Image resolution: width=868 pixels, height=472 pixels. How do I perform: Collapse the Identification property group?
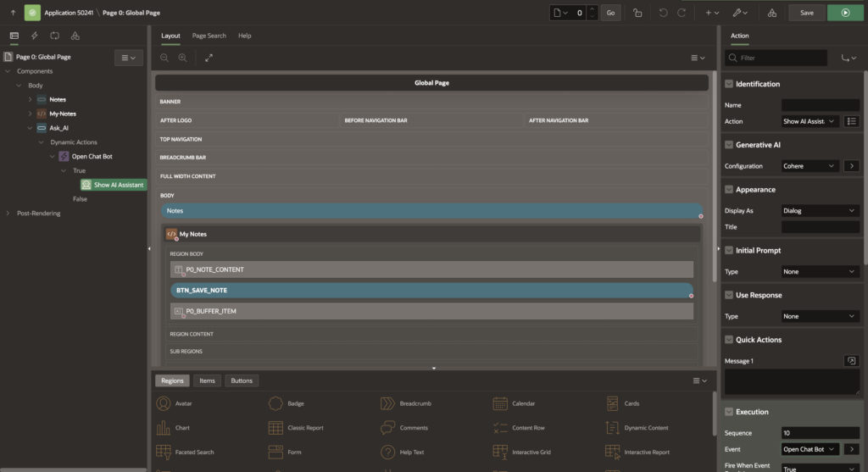pyautogui.click(x=729, y=84)
